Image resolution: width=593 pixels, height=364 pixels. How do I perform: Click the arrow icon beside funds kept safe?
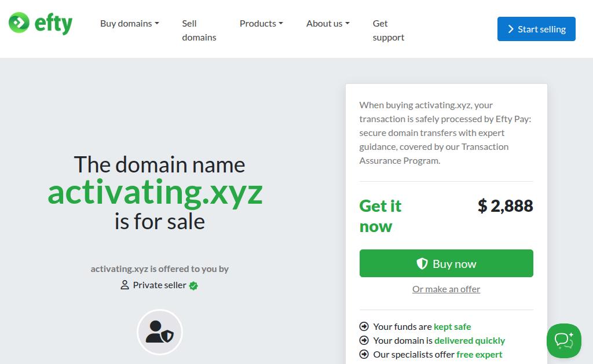pos(364,326)
